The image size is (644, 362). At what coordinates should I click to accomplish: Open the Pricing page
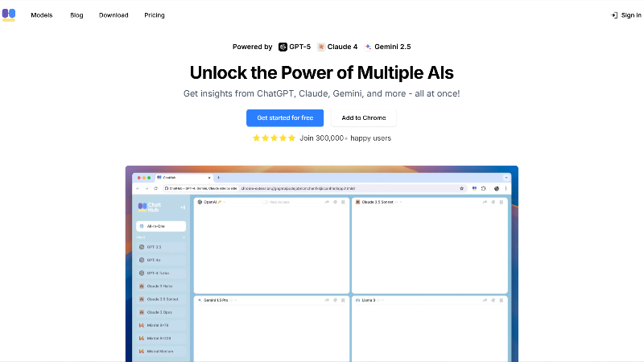click(x=155, y=15)
